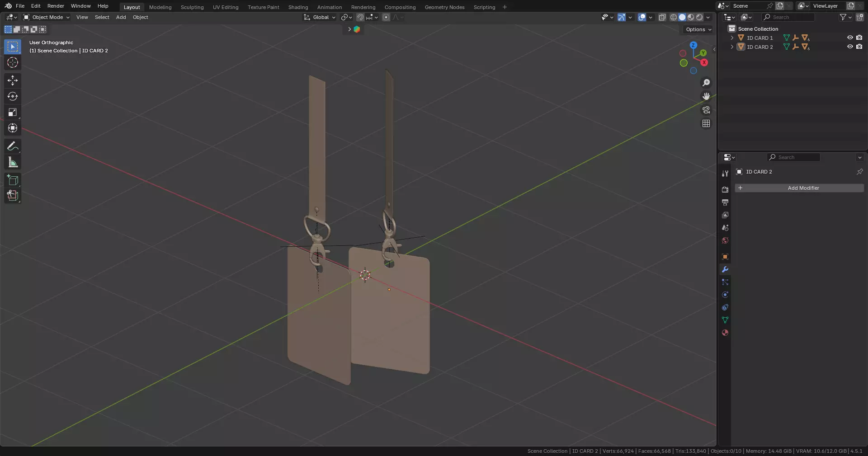Viewport: 868px width, 456px height.
Task: Select the Scale tool
Action: point(13,112)
